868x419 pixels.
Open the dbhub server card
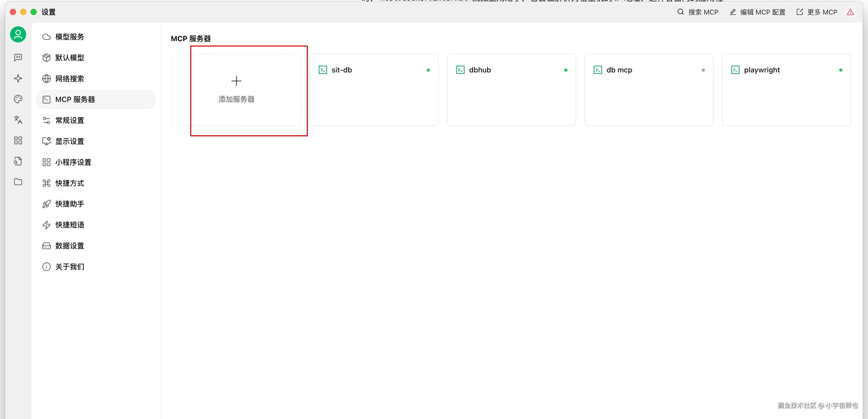[511, 90]
